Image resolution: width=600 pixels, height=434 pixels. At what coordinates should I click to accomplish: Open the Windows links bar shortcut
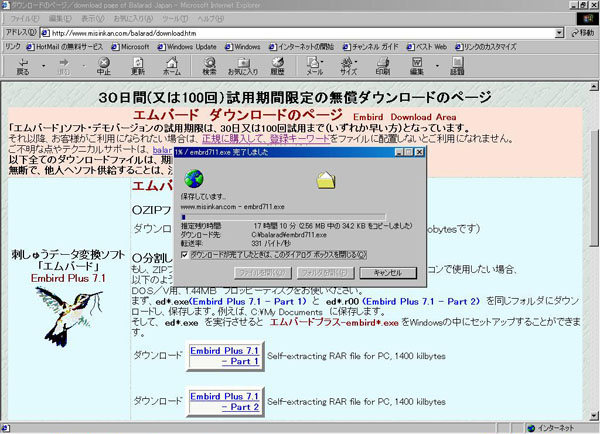point(243,47)
